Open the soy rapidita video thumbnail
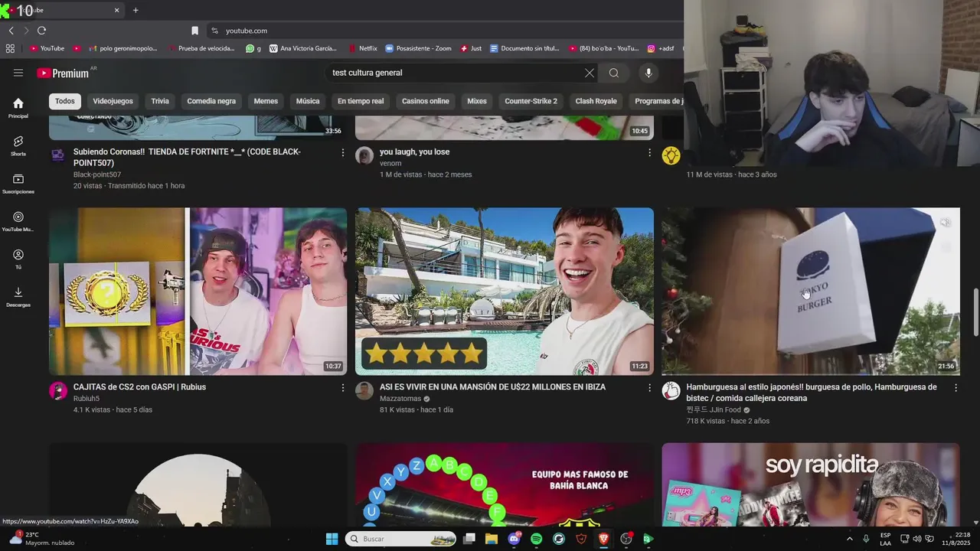 click(x=810, y=484)
